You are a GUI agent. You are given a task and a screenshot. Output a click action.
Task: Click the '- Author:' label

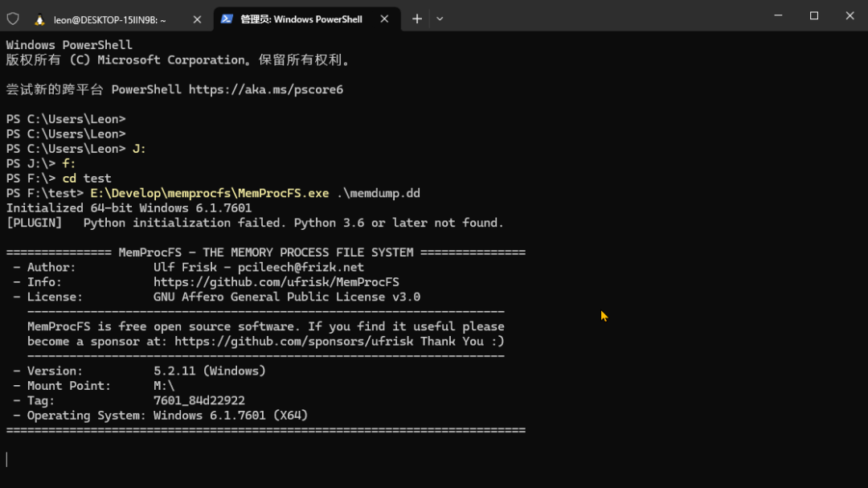click(x=44, y=267)
